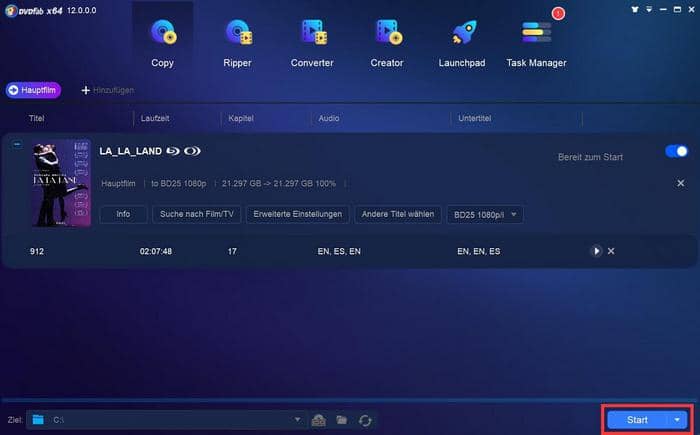700x435 pixels.
Task: Open the Copy module
Action: pos(162,43)
